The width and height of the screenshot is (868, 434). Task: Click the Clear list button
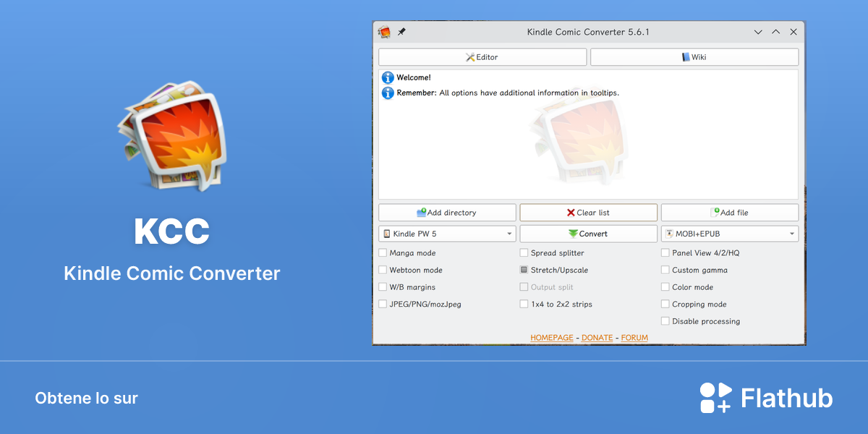coord(588,213)
